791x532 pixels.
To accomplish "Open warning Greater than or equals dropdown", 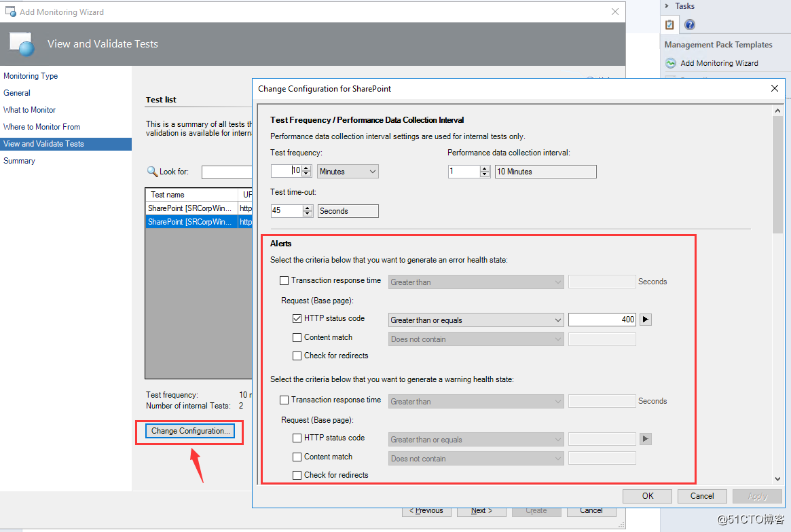I will pos(476,439).
